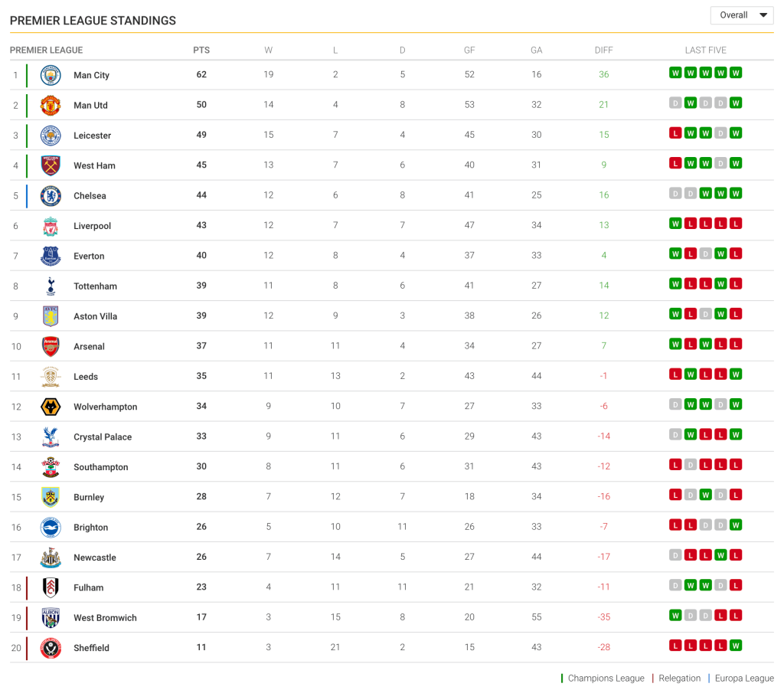The height and width of the screenshot is (690, 784).
Task: Click the DIFF column header
Action: click(603, 51)
